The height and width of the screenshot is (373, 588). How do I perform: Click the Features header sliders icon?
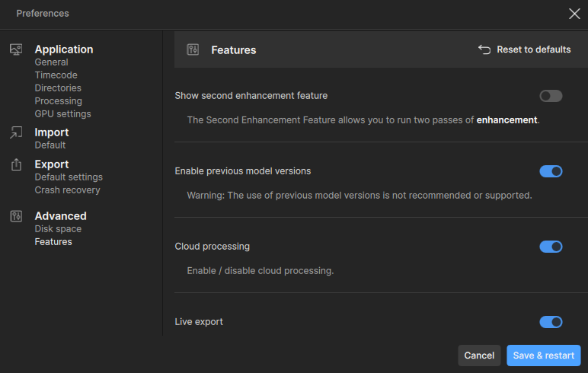click(x=193, y=49)
